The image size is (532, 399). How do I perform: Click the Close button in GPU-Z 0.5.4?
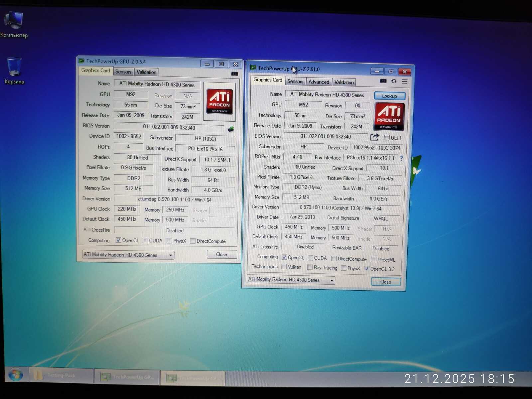(x=221, y=254)
